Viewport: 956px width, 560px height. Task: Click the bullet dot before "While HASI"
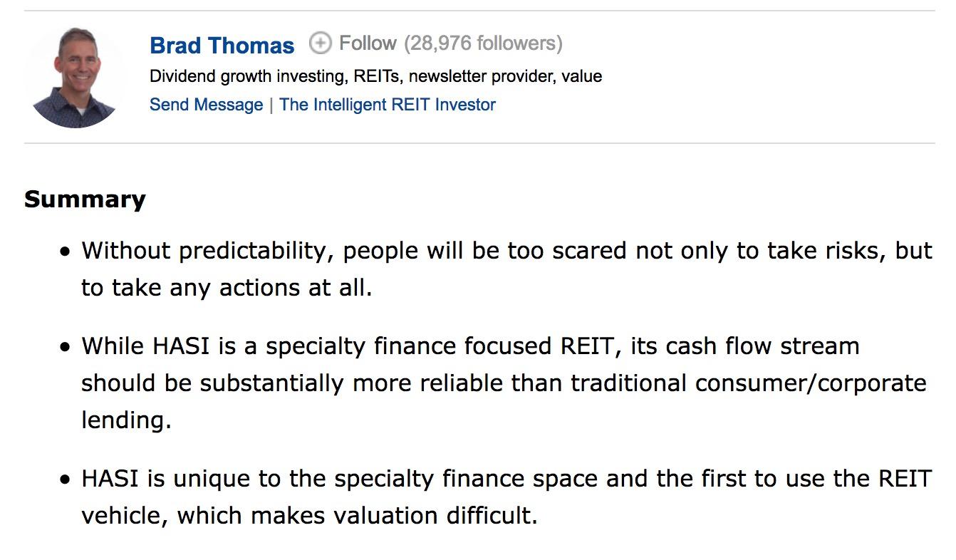(x=66, y=347)
